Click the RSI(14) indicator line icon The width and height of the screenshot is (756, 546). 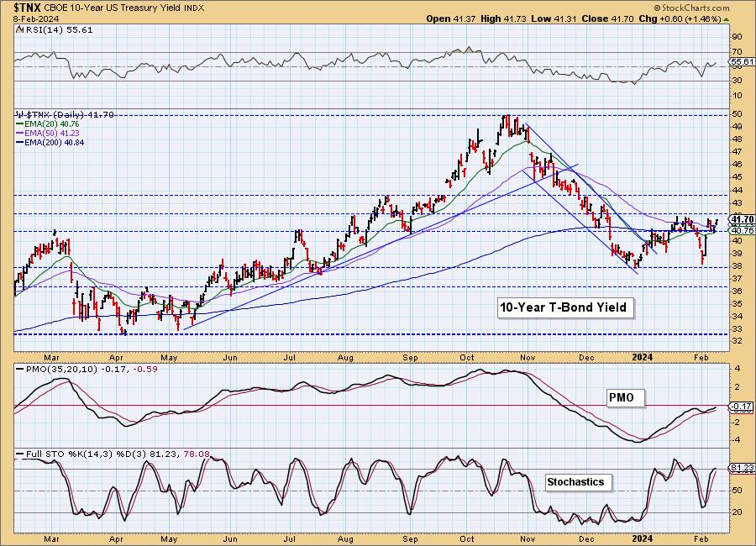point(18,29)
